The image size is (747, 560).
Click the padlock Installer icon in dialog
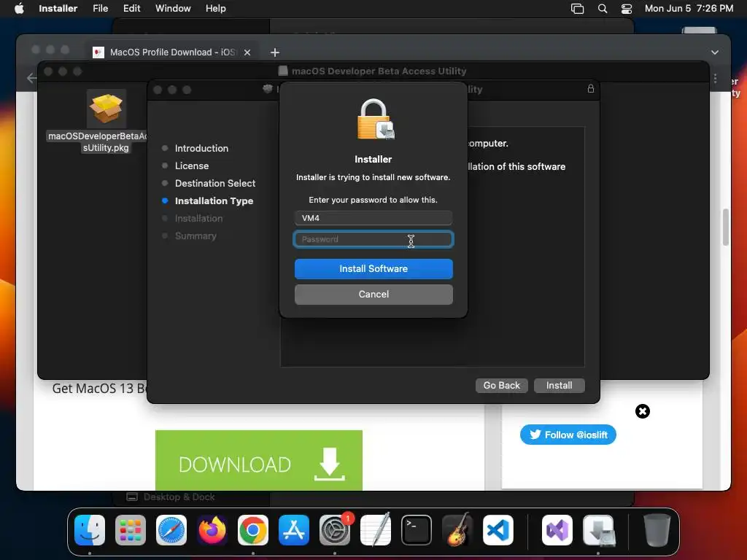point(376,119)
